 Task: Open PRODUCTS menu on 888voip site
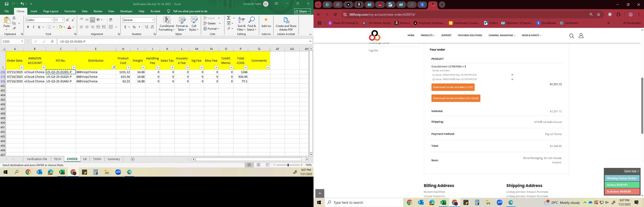[428, 35]
